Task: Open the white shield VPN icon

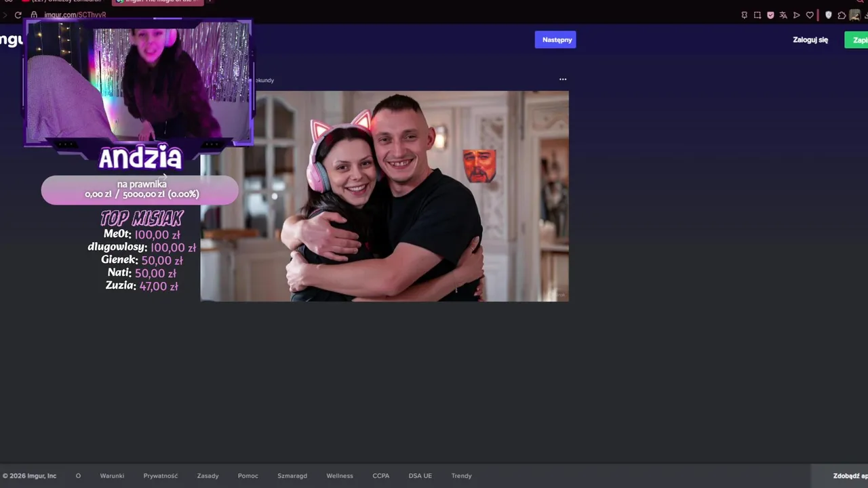Action: point(828,15)
